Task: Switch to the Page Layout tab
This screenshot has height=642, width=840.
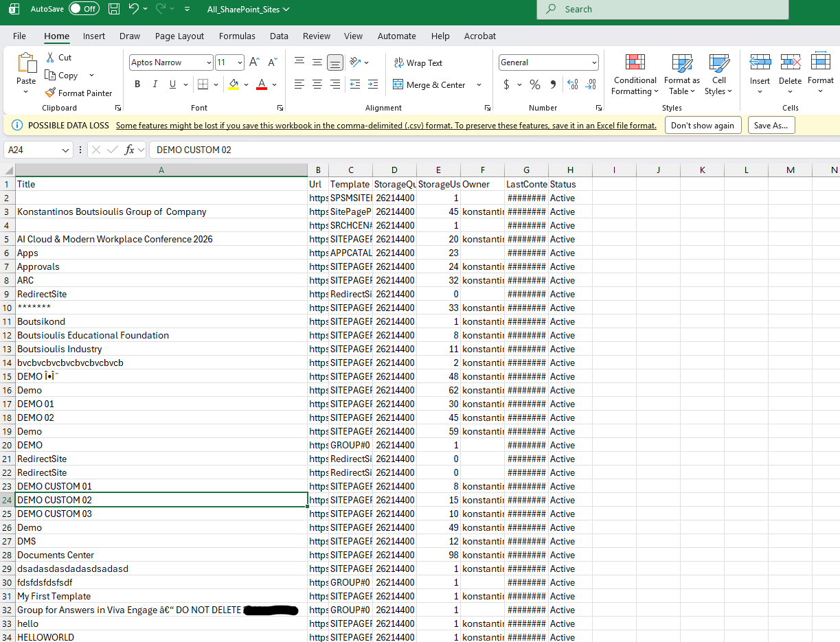Action: click(179, 36)
